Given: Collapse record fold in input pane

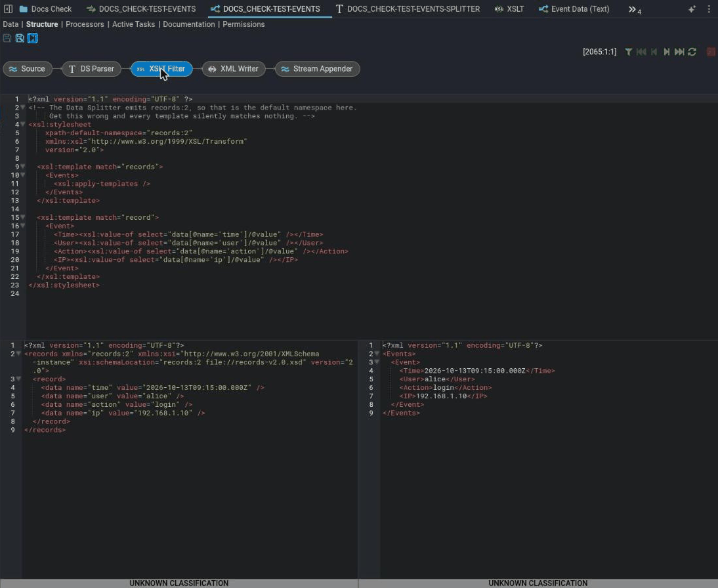Looking at the screenshot, I should click(18, 379).
